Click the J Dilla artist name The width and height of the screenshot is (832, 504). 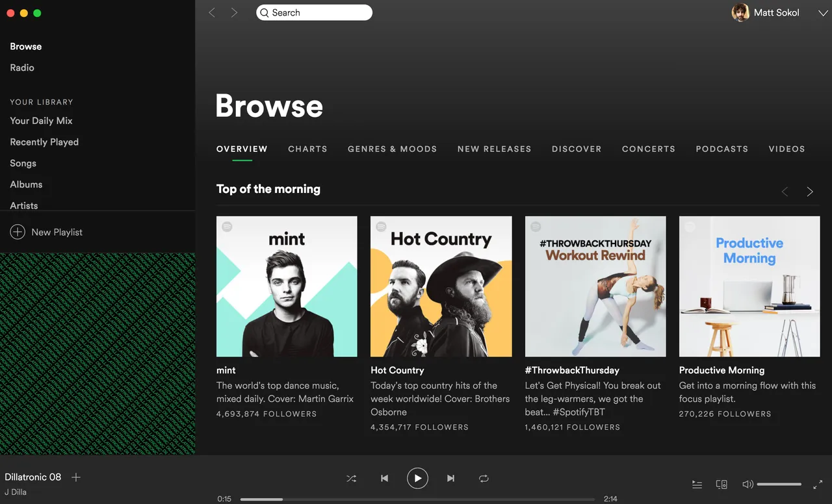[x=16, y=492]
